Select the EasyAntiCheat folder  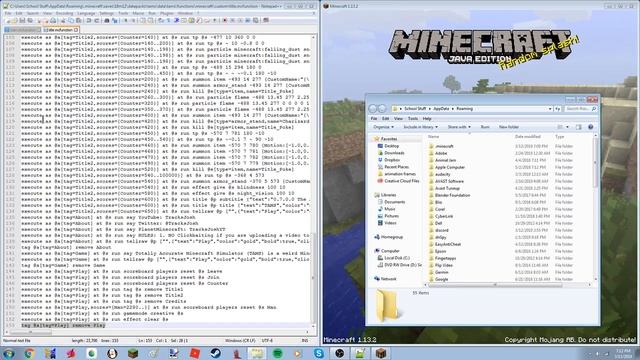click(x=448, y=244)
